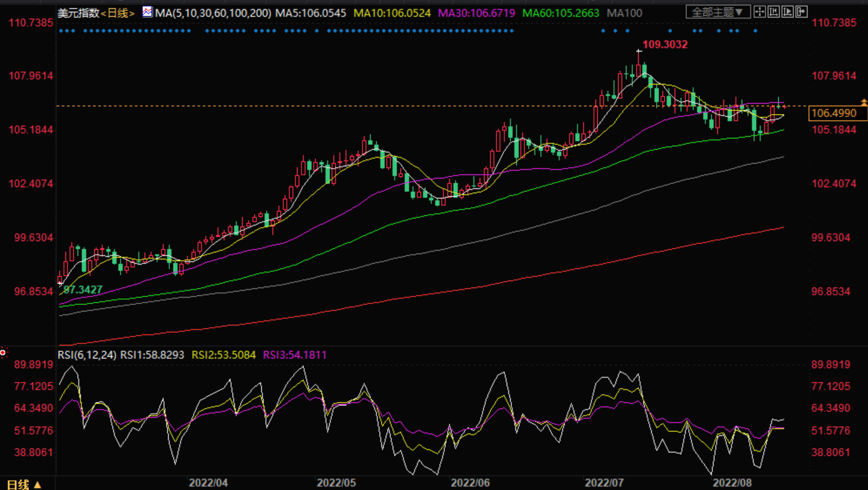Click the orange arrow above the price tag

(863, 102)
